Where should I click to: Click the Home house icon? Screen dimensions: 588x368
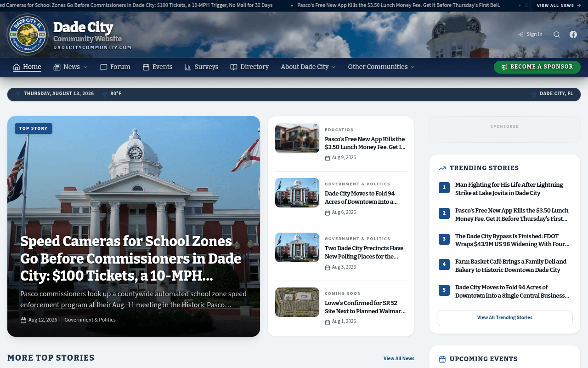17,67
